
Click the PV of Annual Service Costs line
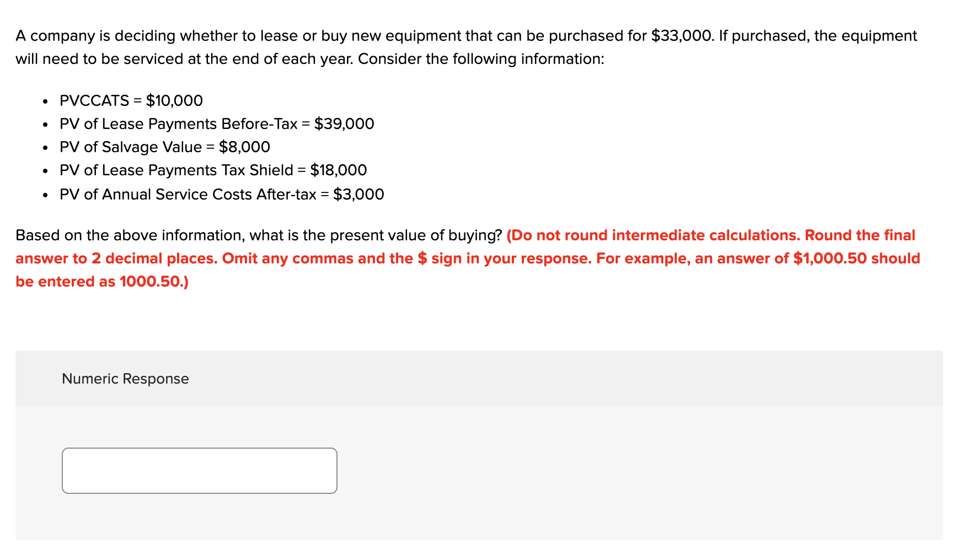(221, 194)
